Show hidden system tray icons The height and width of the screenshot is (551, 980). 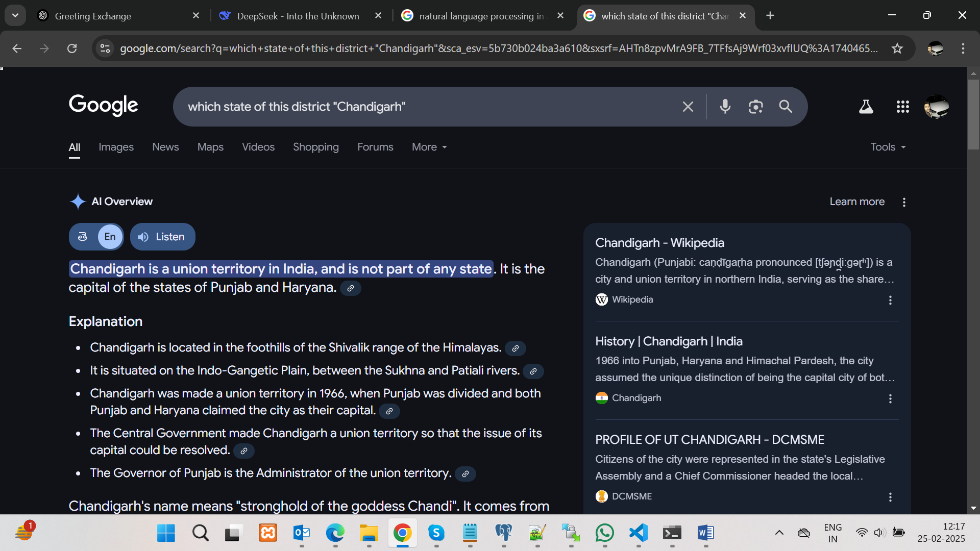coord(779,533)
